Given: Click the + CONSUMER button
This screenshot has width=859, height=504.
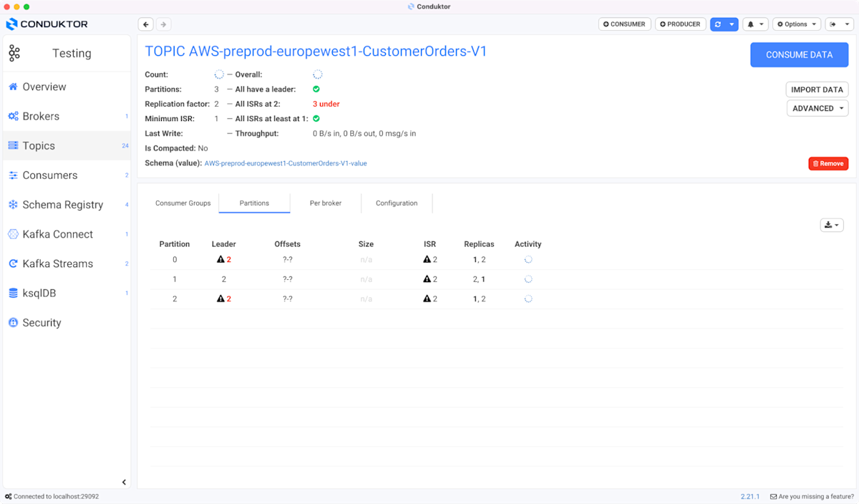Looking at the screenshot, I should (625, 24).
